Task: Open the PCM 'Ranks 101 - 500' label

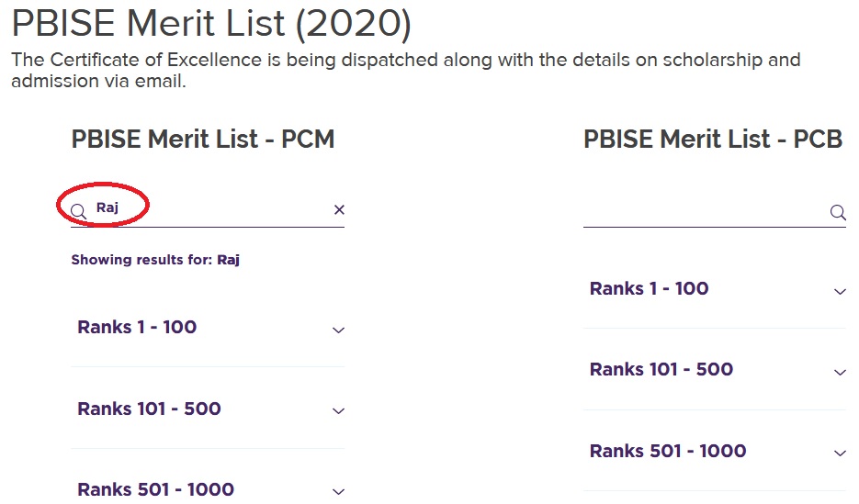Action: pyautogui.click(x=149, y=409)
